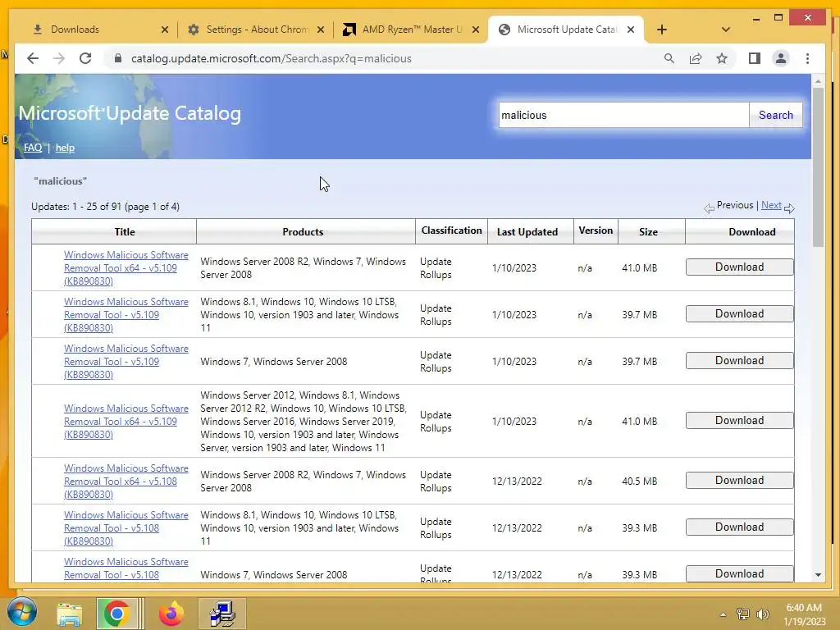Download x64 v5.109 for Server 2012

(739, 420)
